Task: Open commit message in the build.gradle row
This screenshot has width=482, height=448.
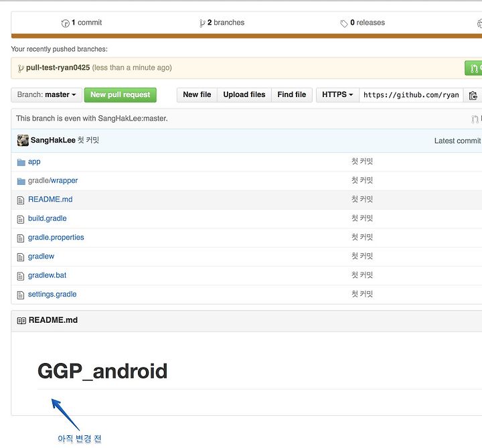Action: (x=362, y=218)
